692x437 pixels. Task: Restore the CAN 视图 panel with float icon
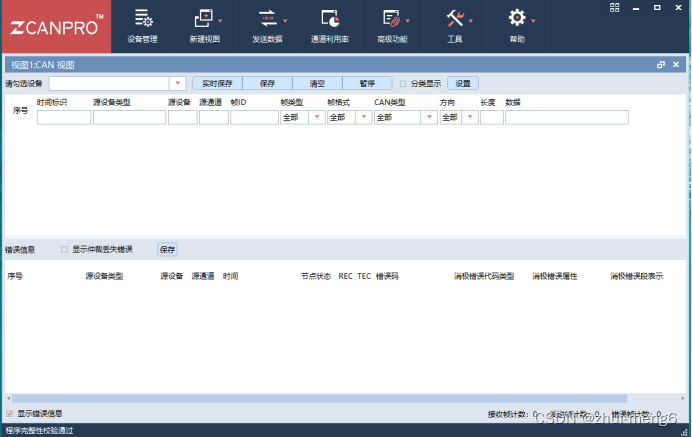point(661,65)
